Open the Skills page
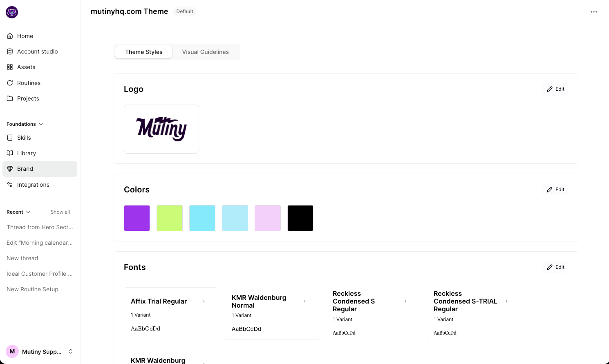Screen dimensions: 609x364 [40, 138]
